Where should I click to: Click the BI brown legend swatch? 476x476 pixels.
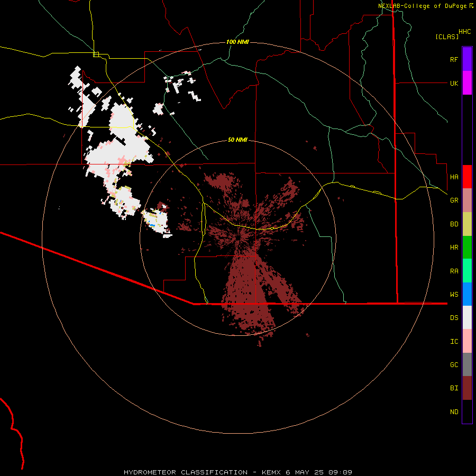467,388
